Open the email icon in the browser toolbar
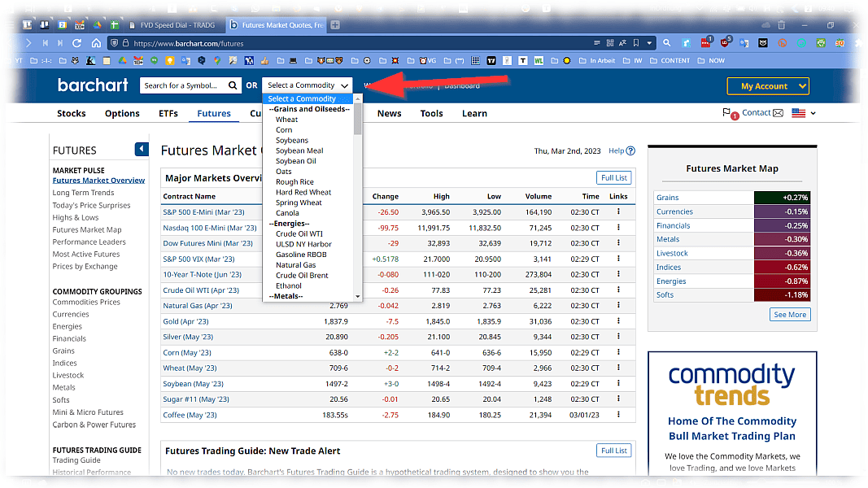Viewport: 868px width, 488px height. (762, 43)
